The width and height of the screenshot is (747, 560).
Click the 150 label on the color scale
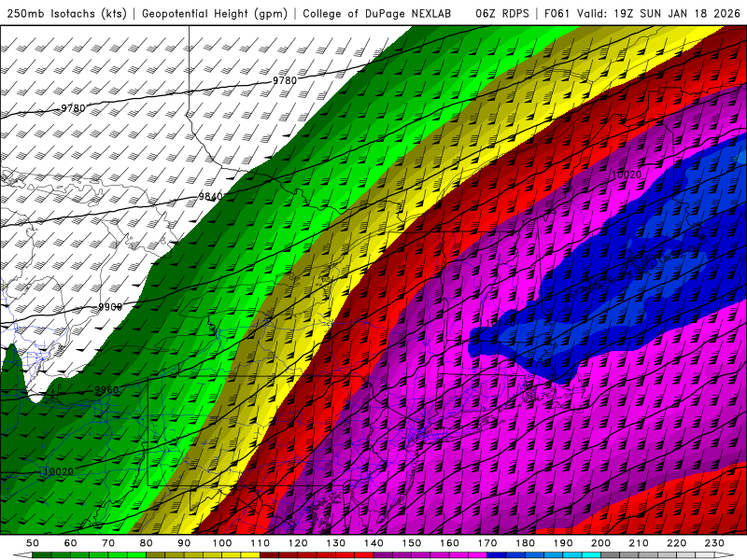click(412, 543)
